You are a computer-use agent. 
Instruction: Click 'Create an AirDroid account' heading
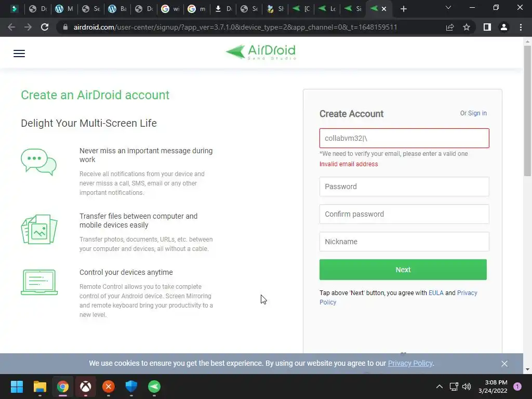coord(95,95)
